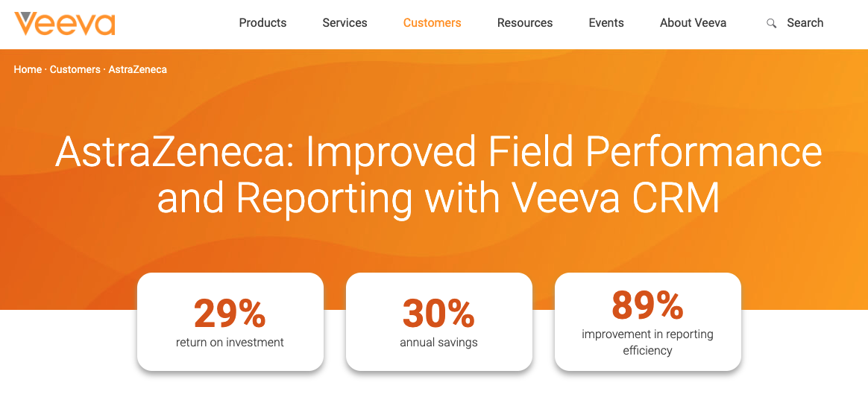Click the Veeva logo
The width and height of the screenshot is (868, 400).
coord(64,23)
